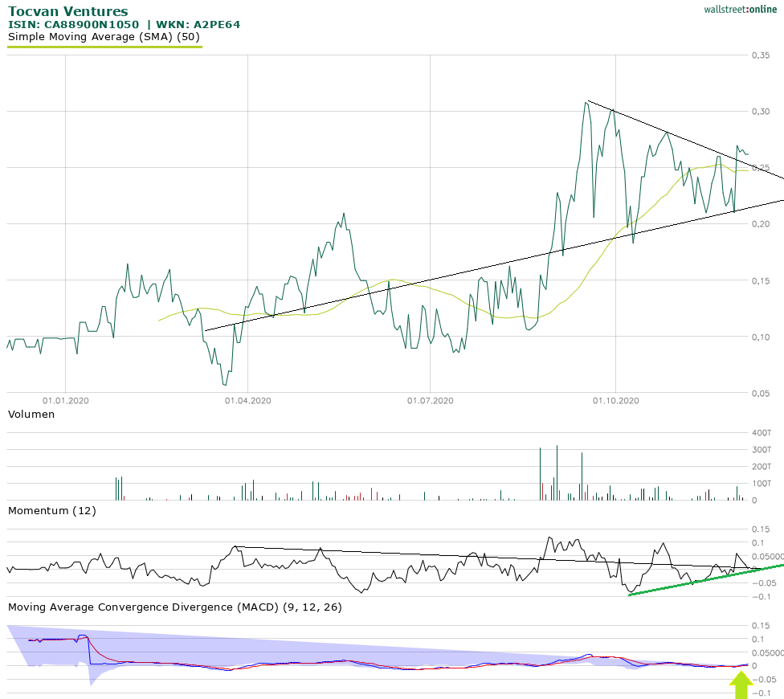This screenshot has width=784, height=699.
Task: Click the Volumen panel heading
Action: (31, 415)
